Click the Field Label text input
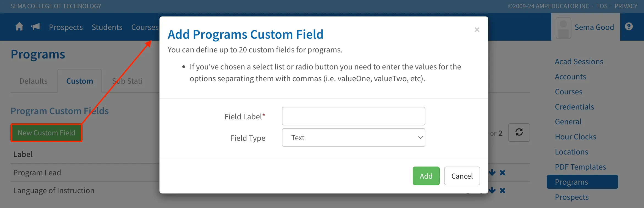 (353, 116)
